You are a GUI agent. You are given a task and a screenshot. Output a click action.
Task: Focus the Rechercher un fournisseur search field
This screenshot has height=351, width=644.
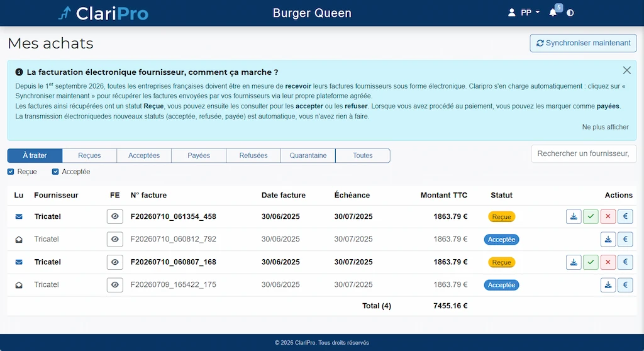coord(584,153)
